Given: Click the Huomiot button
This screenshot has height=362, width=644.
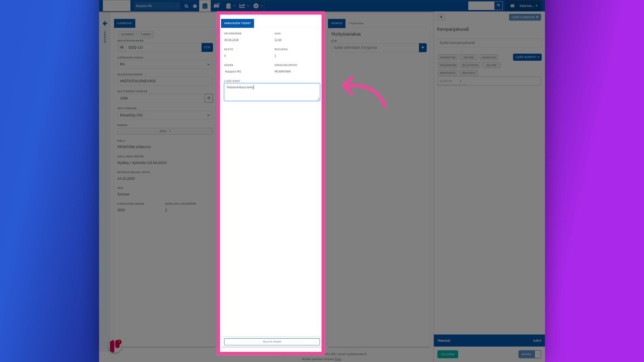Looking at the screenshot, I should pos(127,34).
